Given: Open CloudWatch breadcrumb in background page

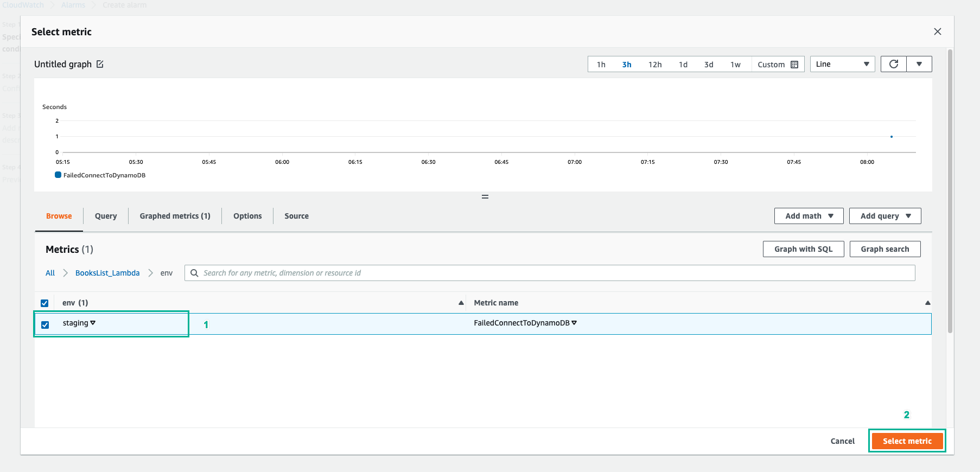Looking at the screenshot, I should pyautogui.click(x=23, y=5).
